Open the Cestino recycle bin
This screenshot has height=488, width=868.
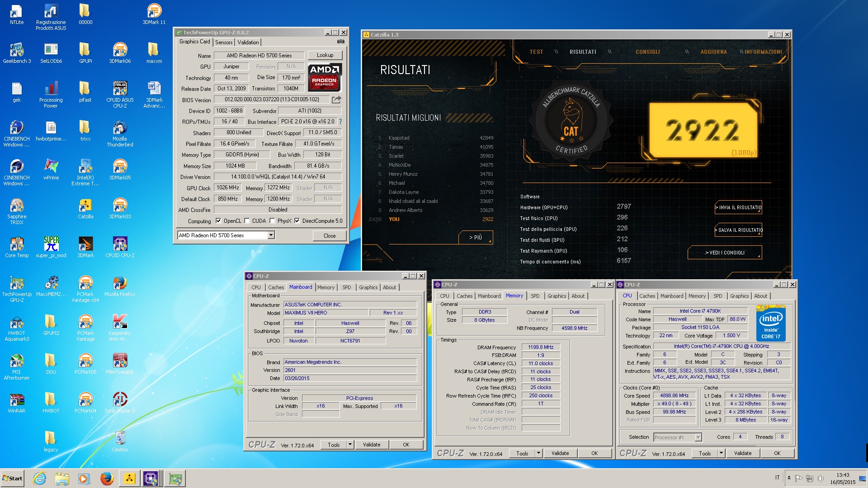point(120,441)
